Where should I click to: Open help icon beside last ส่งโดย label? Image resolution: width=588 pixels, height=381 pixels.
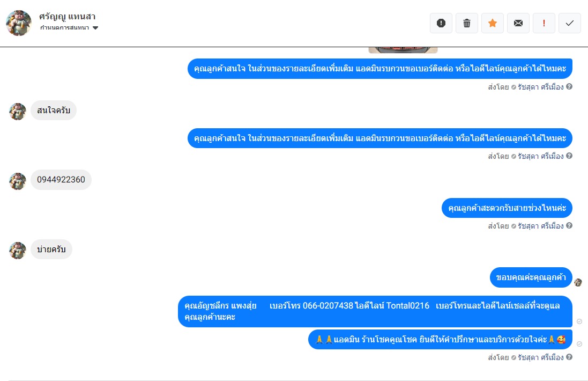coord(569,357)
